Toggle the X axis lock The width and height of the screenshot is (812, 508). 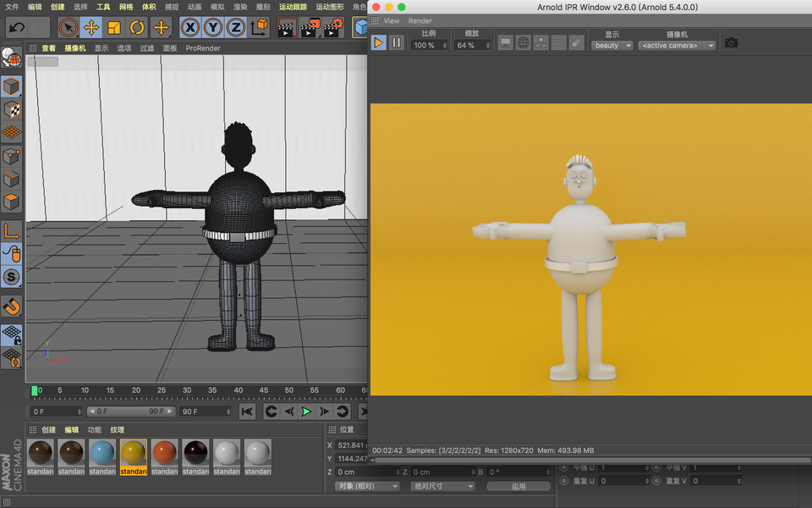(x=190, y=27)
